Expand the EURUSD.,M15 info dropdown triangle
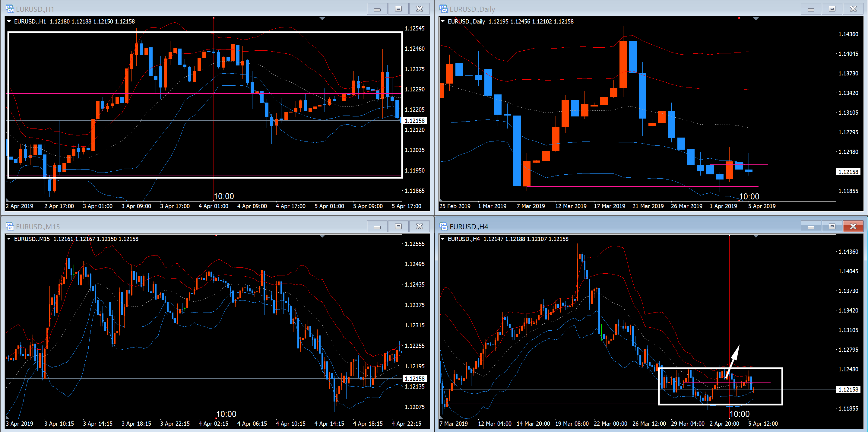 (x=9, y=239)
